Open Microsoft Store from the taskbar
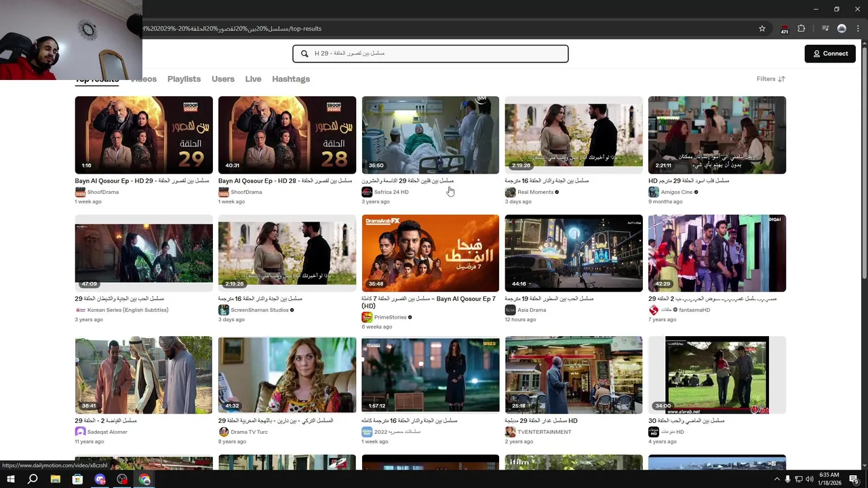 coord(77,479)
